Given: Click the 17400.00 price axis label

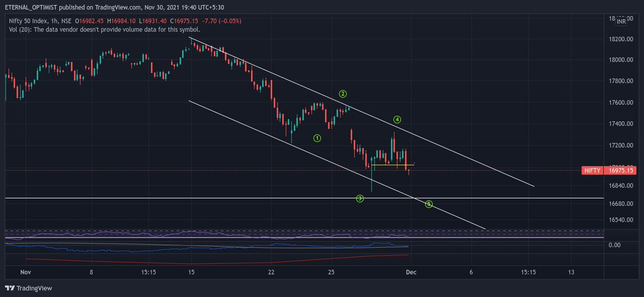Looking at the screenshot, I should (x=620, y=124).
